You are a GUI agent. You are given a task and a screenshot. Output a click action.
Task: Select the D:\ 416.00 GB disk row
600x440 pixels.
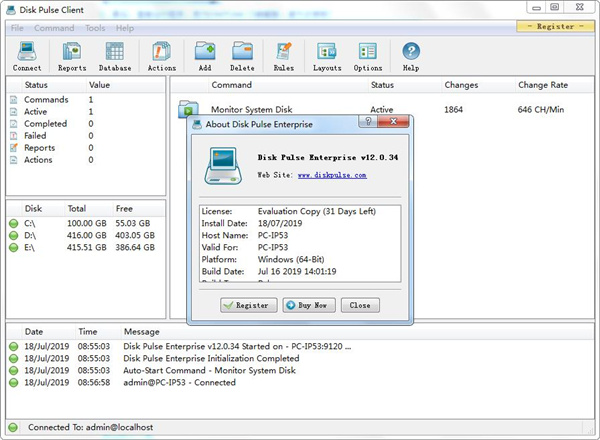click(x=86, y=235)
